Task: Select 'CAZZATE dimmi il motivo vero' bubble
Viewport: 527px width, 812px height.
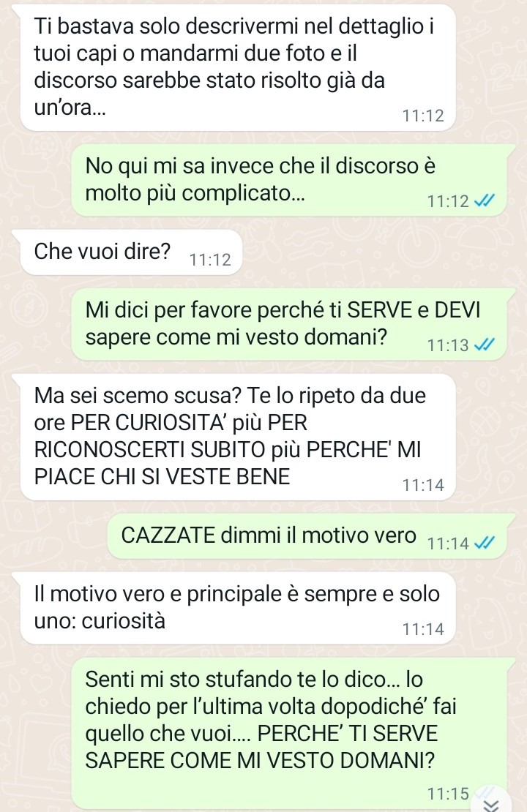Action: 306,536
